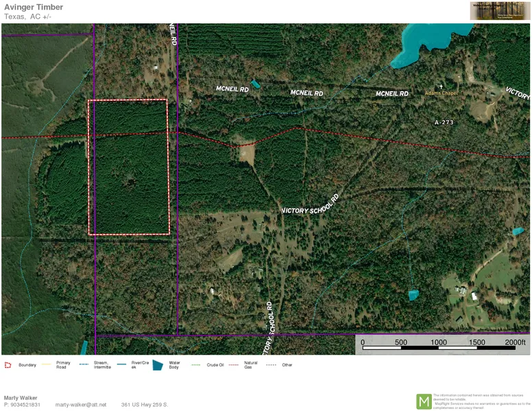Screen dimensions: 532x411
Task: Click the Avinger Timber title
Action: tap(34, 8)
